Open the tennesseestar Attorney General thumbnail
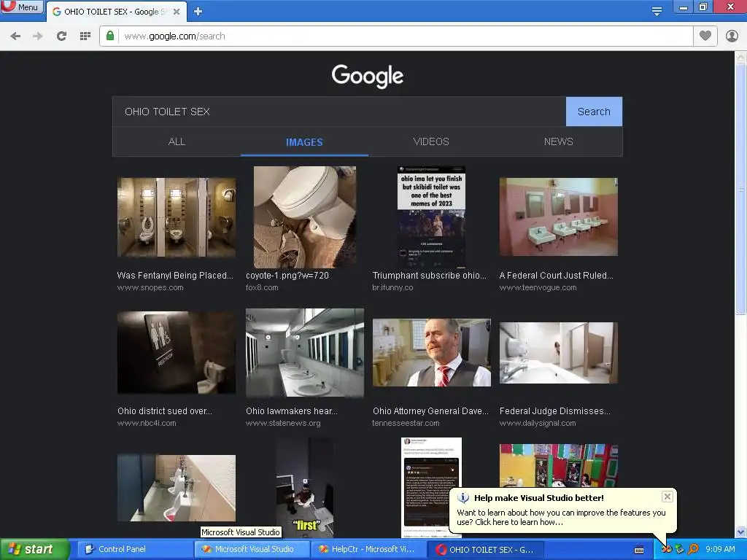Screen dimensions: 747x560 pos(431,353)
